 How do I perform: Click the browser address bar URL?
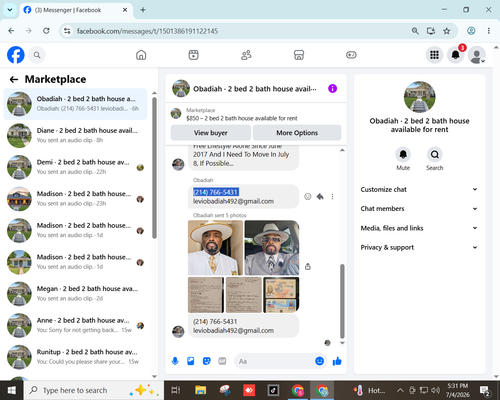[x=147, y=31]
